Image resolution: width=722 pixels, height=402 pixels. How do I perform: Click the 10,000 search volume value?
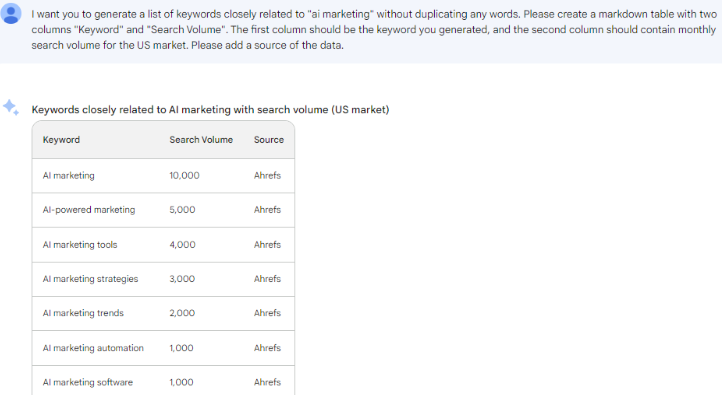coord(184,175)
